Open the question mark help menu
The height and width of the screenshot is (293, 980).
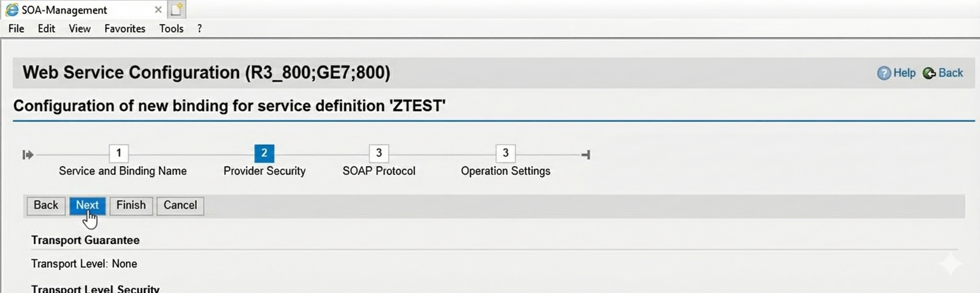click(199, 29)
